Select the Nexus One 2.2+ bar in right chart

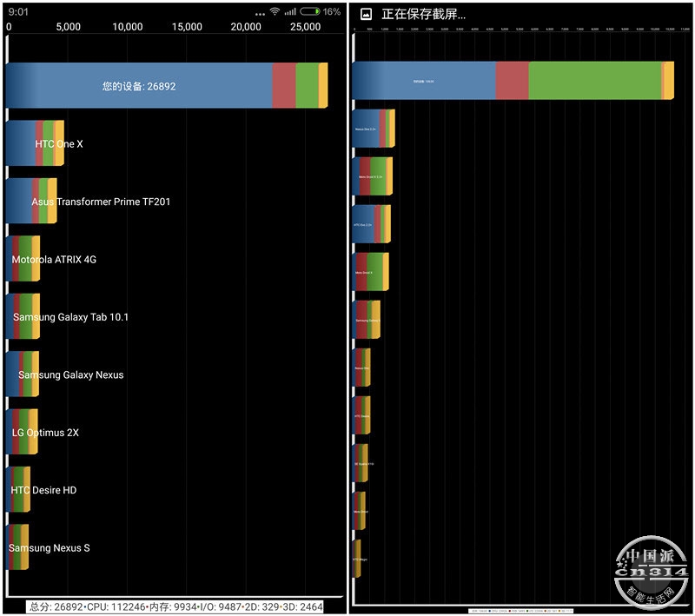tap(374, 129)
